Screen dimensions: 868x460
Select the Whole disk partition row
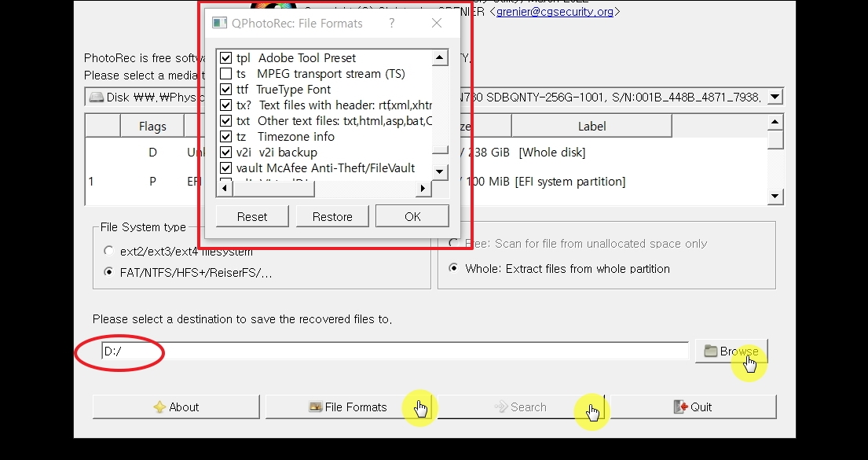(x=427, y=153)
